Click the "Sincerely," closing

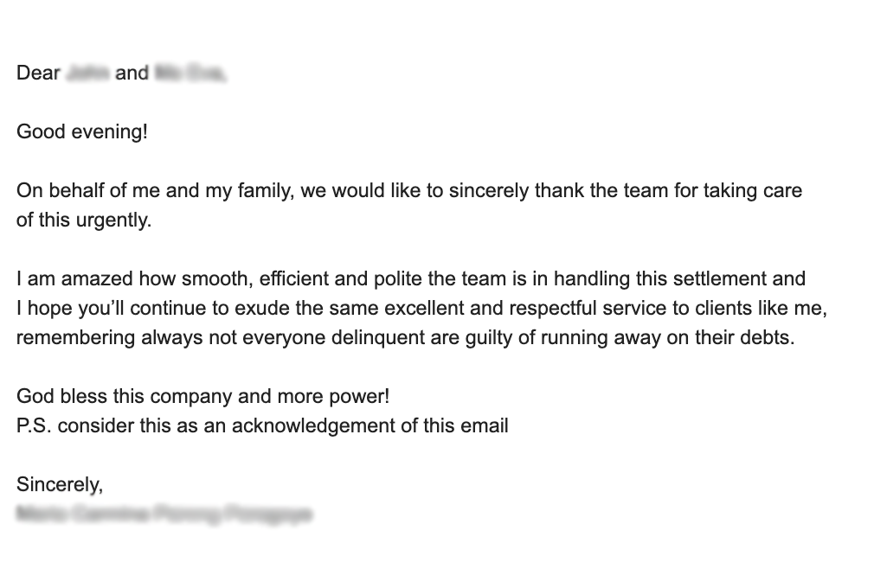pos(60,484)
